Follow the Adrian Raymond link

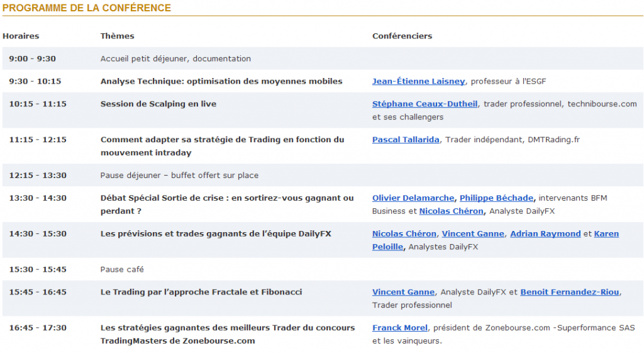tap(545, 234)
